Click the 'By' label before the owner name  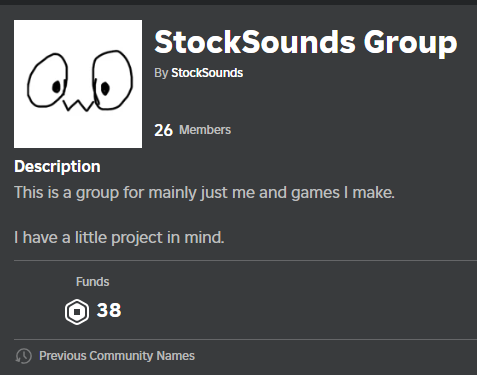(x=161, y=73)
